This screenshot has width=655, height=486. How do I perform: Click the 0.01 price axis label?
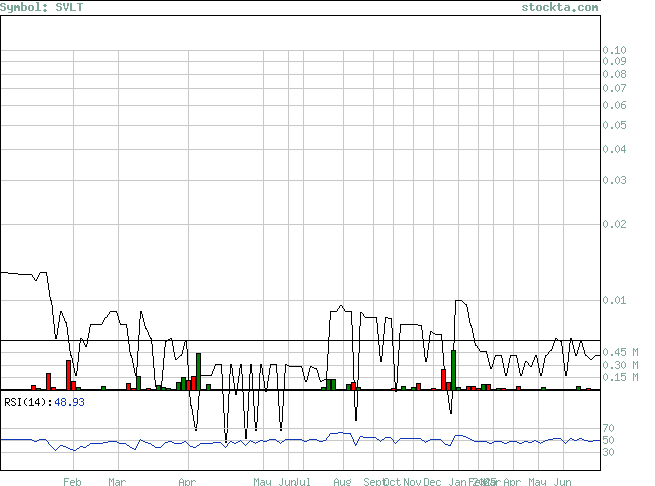(x=614, y=300)
